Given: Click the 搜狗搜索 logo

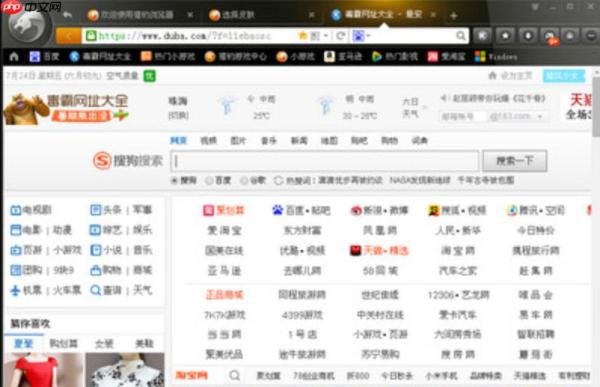Looking at the screenshot, I should click(x=128, y=160).
